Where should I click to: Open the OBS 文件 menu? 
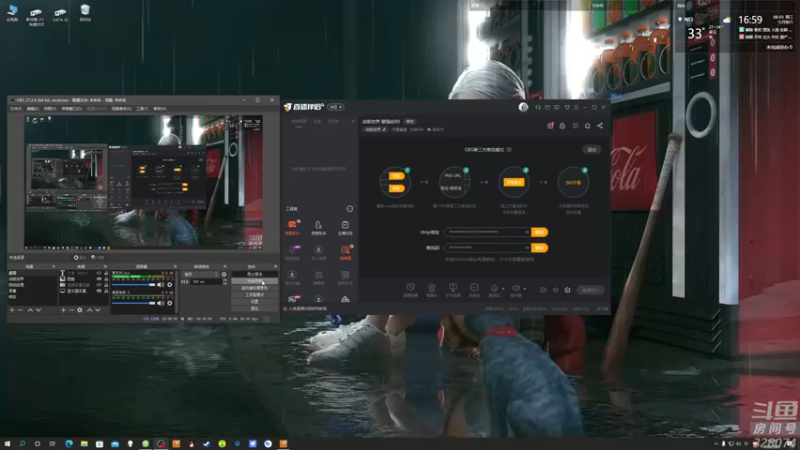point(16,109)
